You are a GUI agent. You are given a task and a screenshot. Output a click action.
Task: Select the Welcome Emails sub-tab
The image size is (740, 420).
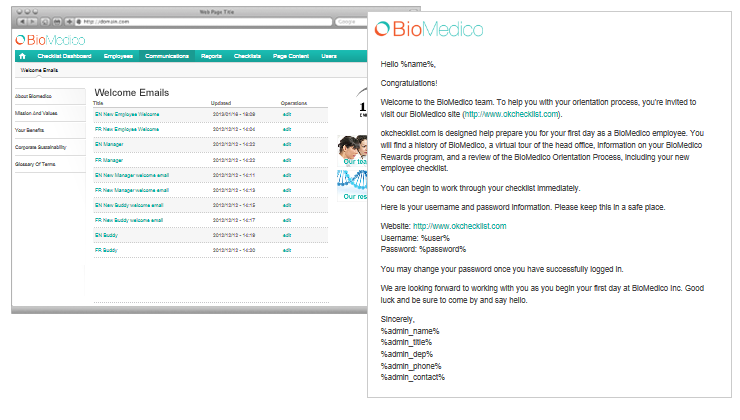[x=39, y=70]
